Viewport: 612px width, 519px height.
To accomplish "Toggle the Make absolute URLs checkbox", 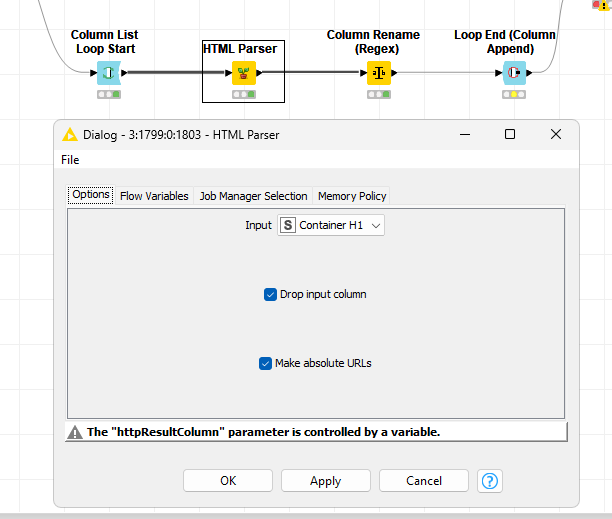I will [x=266, y=363].
